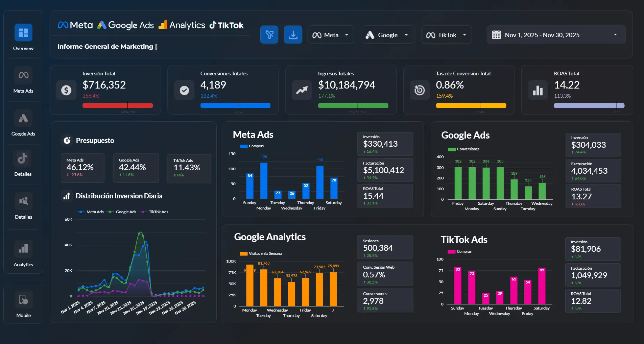
Task: Click Google Ads ROAS Total 13.27 card
Action: (x=593, y=196)
